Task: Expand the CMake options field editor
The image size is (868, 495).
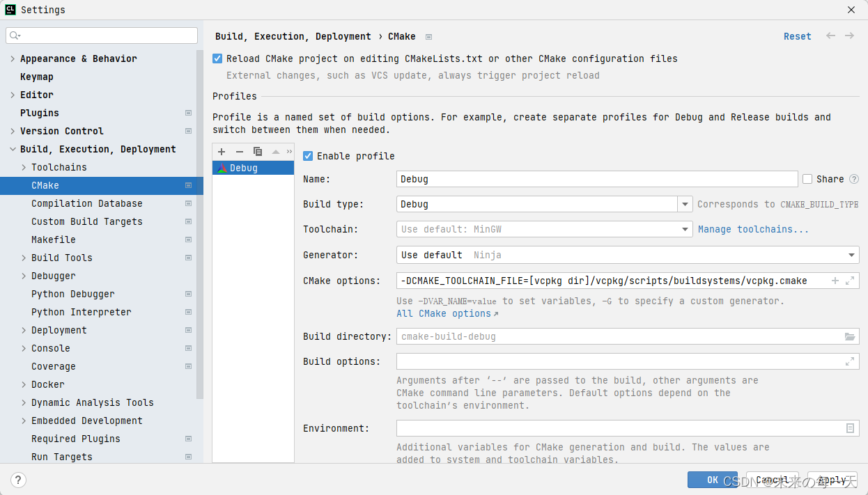Action: 850,281
